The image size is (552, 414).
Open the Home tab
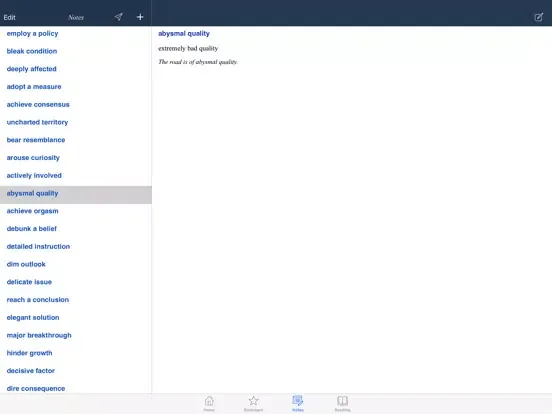[209, 403]
